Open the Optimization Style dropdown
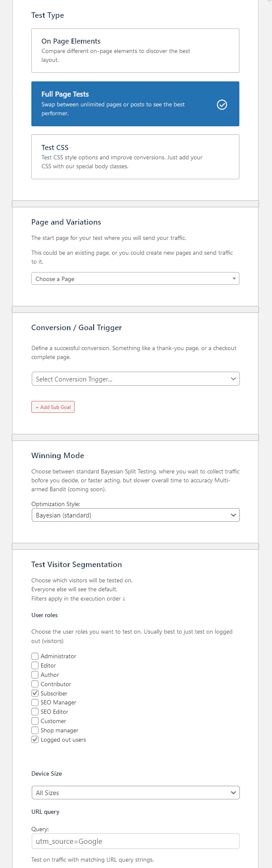This screenshot has height=868, width=272. pos(136,515)
